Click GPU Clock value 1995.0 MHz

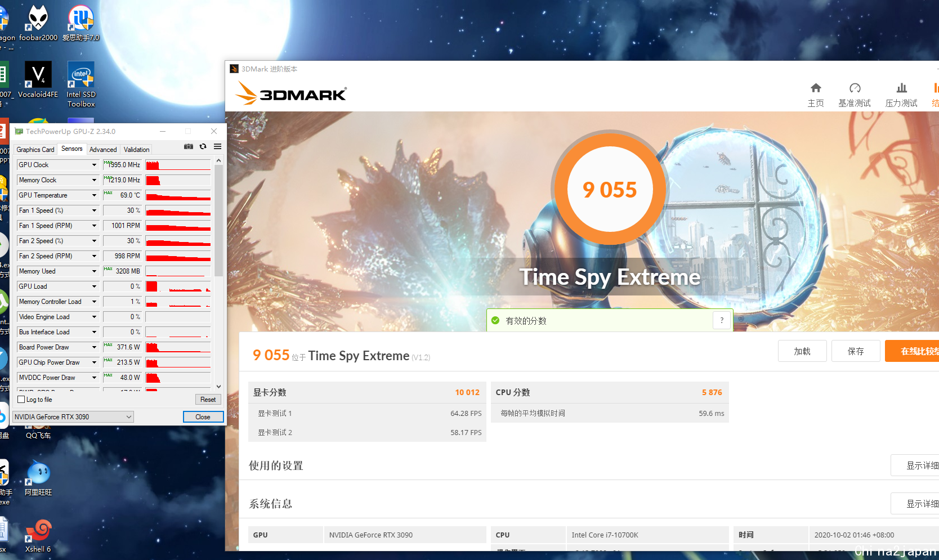click(122, 165)
